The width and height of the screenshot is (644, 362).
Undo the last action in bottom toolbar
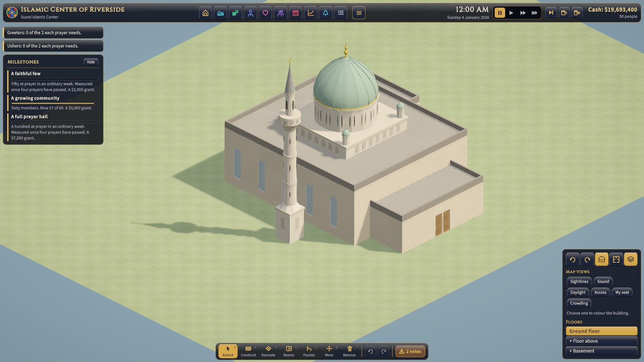370,352
